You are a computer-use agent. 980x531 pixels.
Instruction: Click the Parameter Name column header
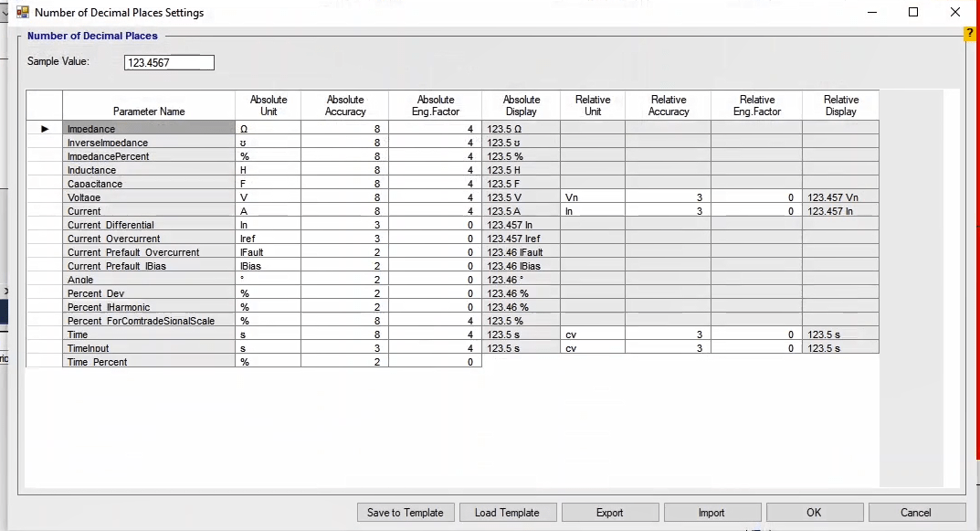pos(149,111)
